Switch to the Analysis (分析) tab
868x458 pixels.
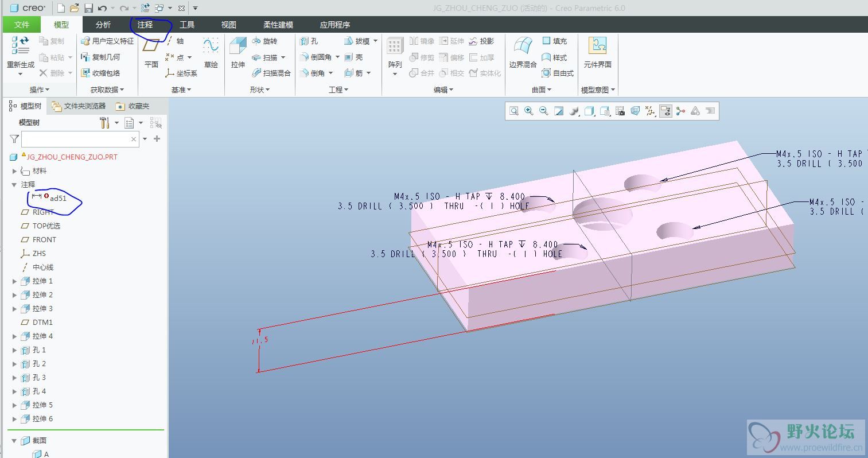coord(103,25)
